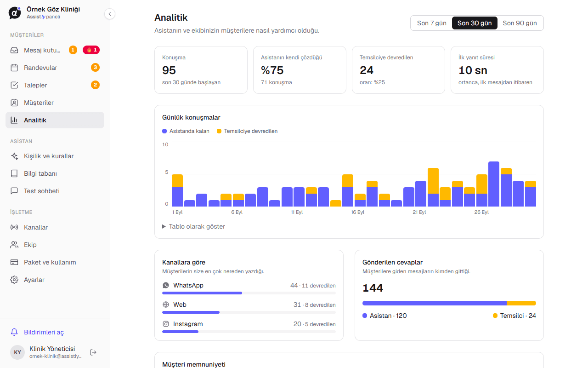Click '31 · 8 devredilen' Web count
The width and height of the screenshot is (588, 368).
[x=315, y=305]
